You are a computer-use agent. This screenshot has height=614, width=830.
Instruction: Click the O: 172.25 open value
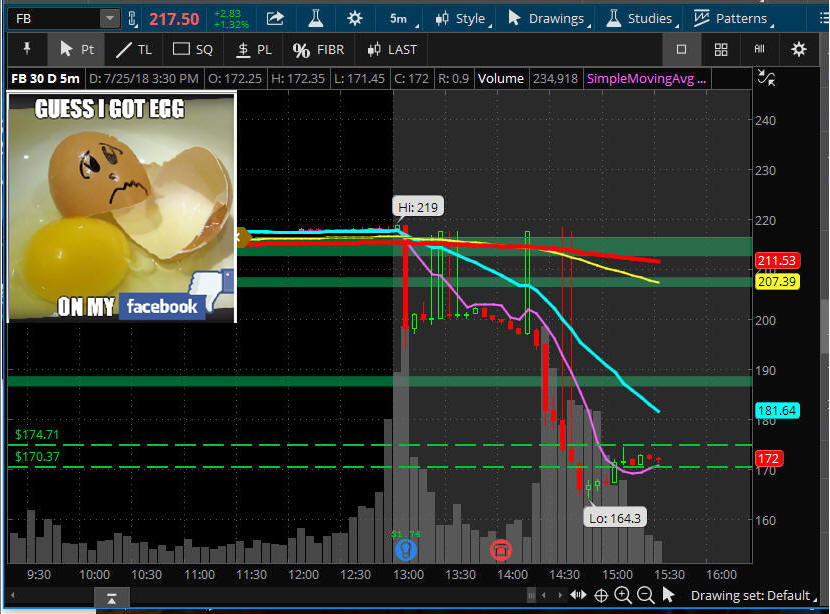[234, 79]
